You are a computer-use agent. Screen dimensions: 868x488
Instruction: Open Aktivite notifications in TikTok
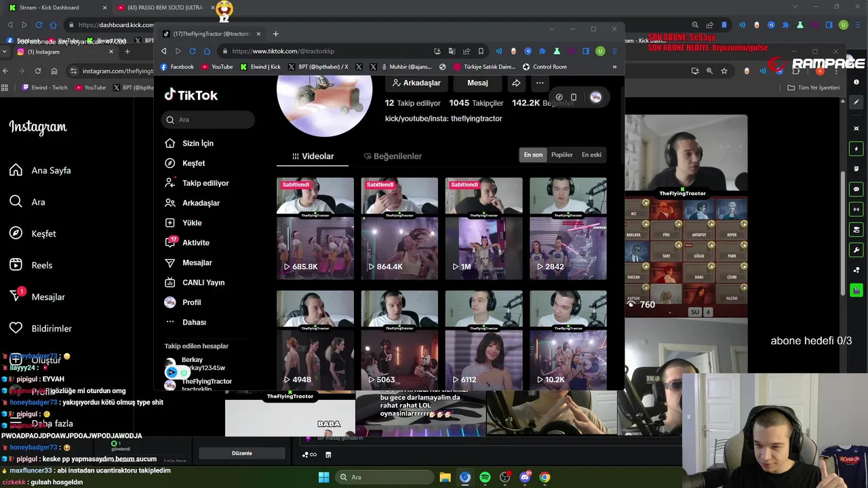187,243
